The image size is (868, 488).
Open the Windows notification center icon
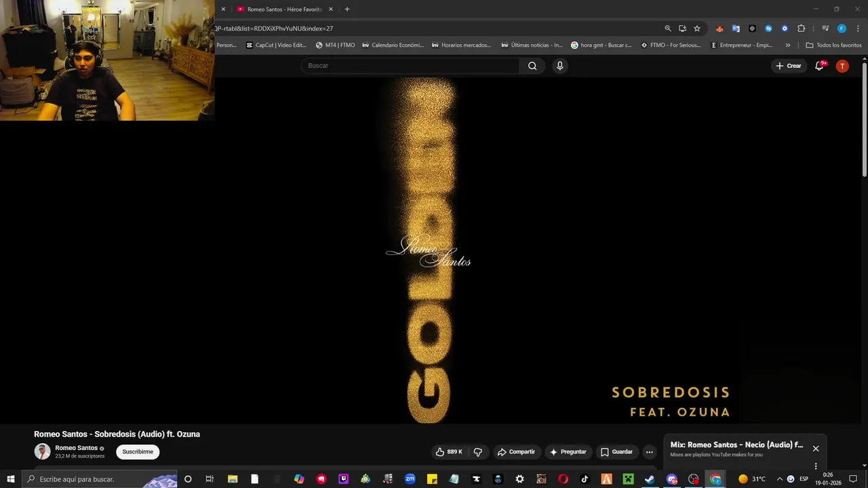click(853, 479)
